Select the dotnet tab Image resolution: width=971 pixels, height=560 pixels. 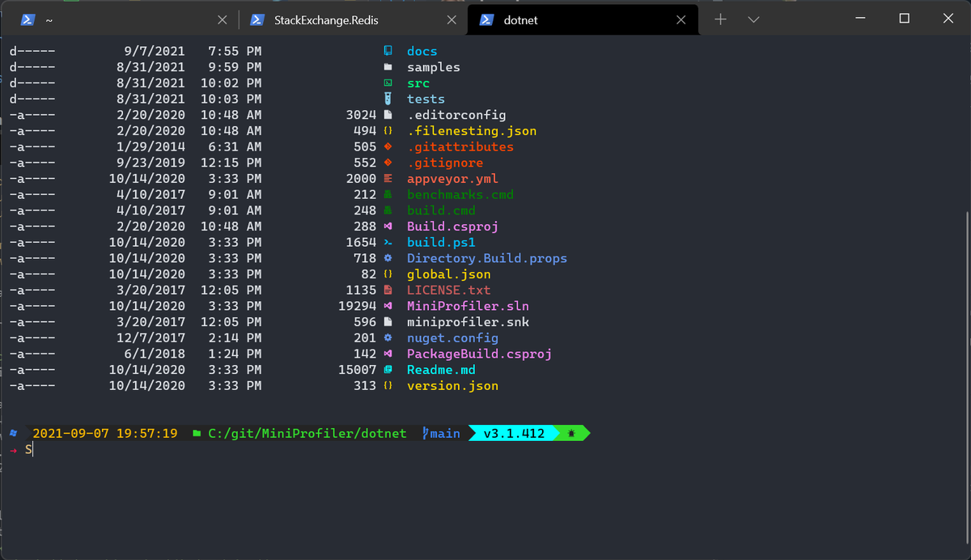(x=583, y=19)
